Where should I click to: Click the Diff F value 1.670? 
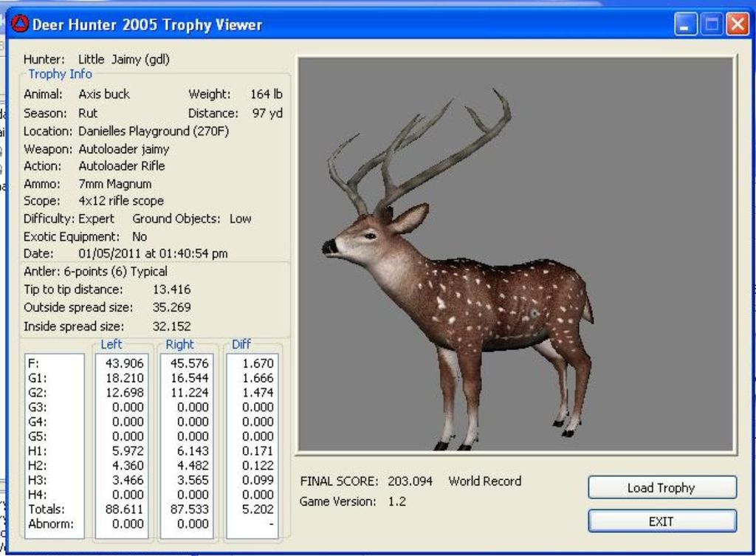[x=258, y=363]
